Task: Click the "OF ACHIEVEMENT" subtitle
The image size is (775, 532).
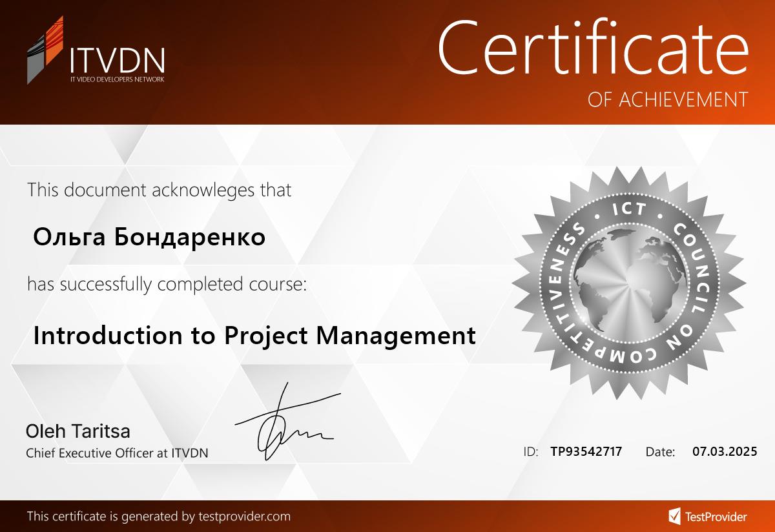Action: coord(668,99)
